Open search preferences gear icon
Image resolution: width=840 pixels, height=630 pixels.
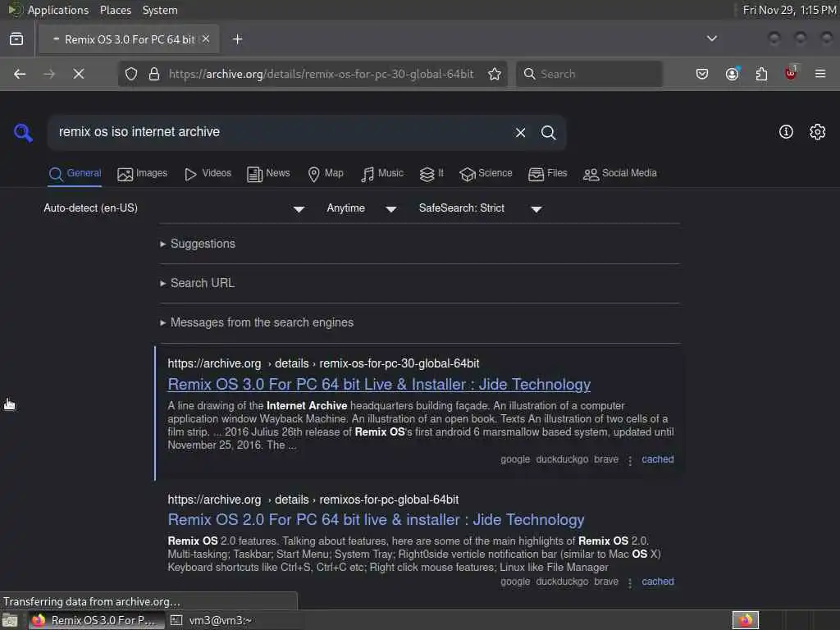pyautogui.click(x=818, y=132)
